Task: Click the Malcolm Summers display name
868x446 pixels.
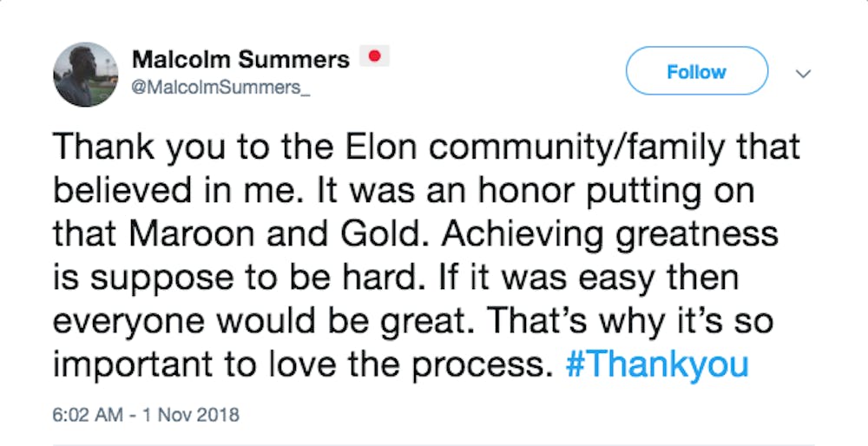Action: [240, 59]
